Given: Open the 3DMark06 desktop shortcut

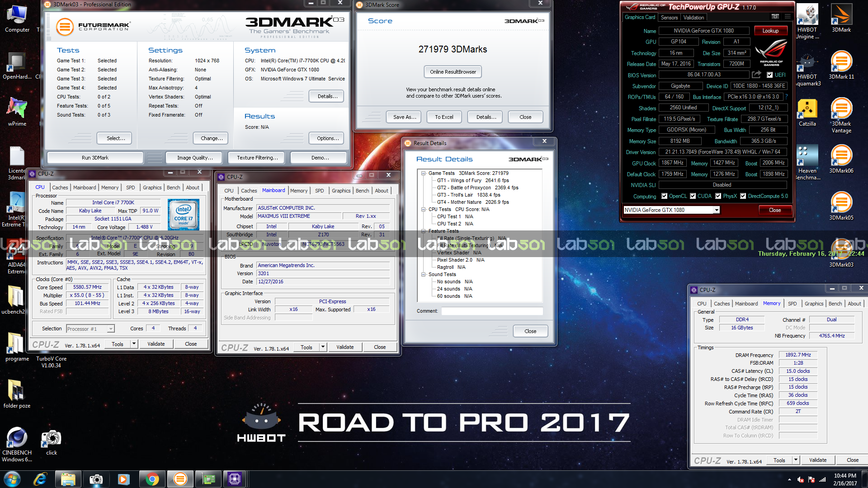Looking at the screenshot, I should (841, 159).
